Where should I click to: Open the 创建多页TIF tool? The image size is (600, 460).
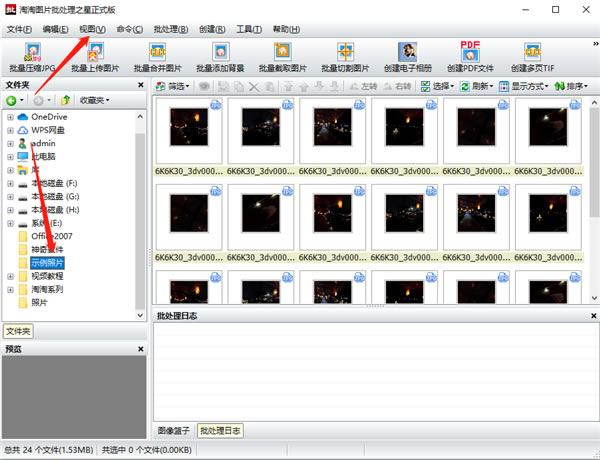[x=533, y=58]
